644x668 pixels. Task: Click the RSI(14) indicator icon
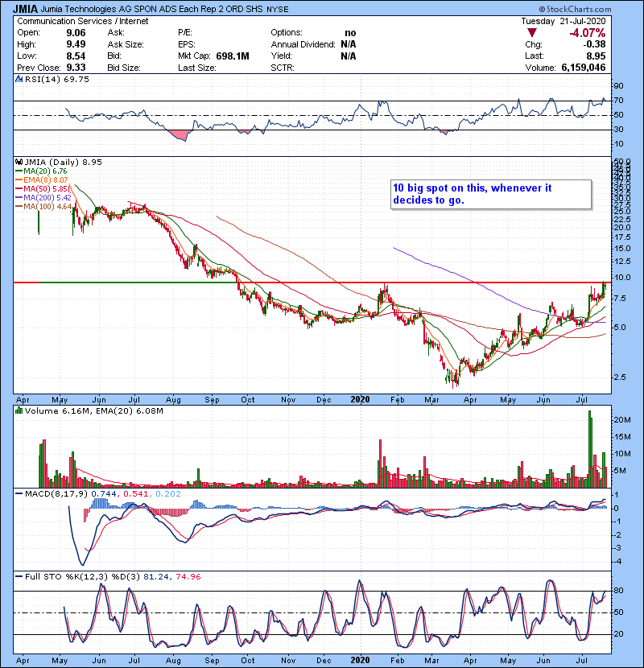click(x=19, y=79)
